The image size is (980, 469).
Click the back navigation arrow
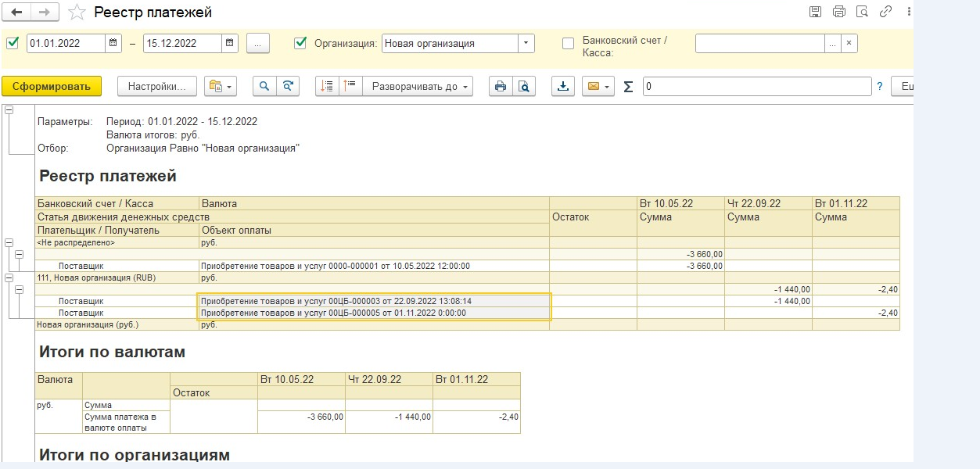(x=18, y=13)
